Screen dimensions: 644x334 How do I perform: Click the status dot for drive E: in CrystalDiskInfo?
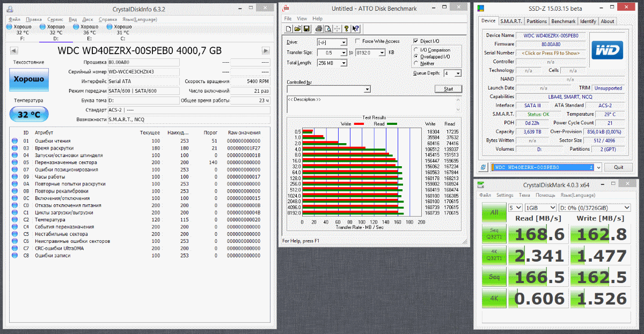(76, 26)
